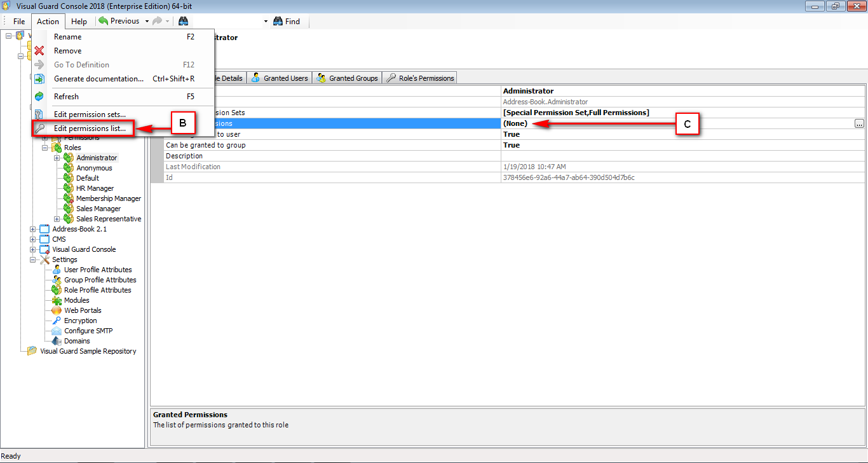This screenshot has width=868, height=463.
Task: Open the dropdown arrow beside Previous
Action: (146, 20)
